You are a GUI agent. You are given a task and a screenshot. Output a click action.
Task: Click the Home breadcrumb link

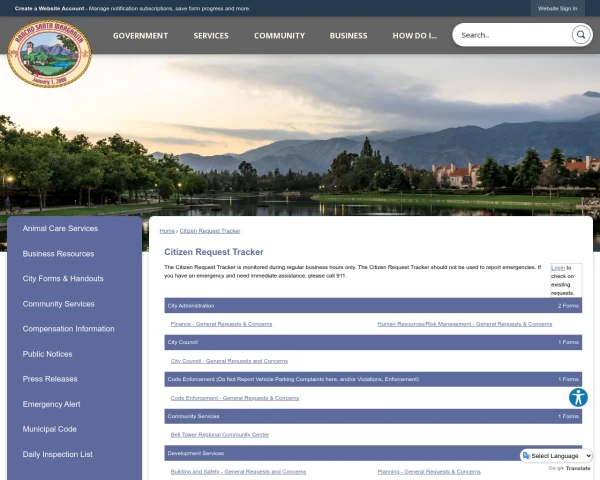[x=167, y=231]
